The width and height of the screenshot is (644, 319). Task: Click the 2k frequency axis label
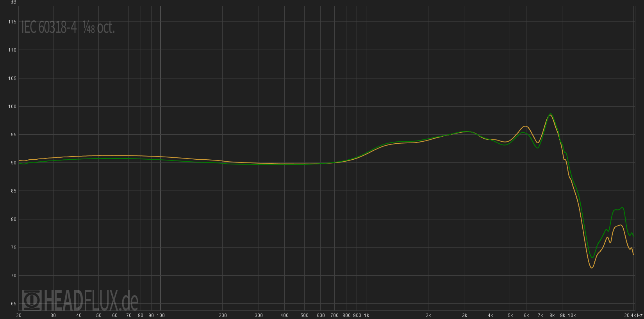tap(428, 315)
